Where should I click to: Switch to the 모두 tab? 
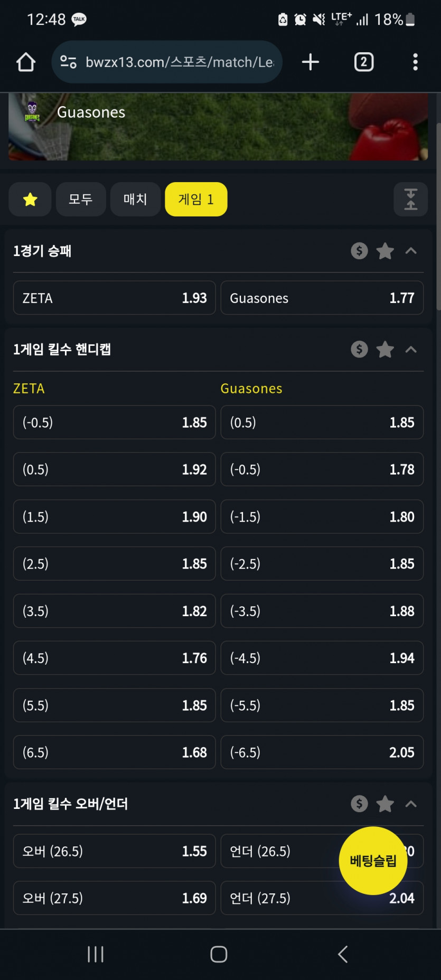point(81,199)
